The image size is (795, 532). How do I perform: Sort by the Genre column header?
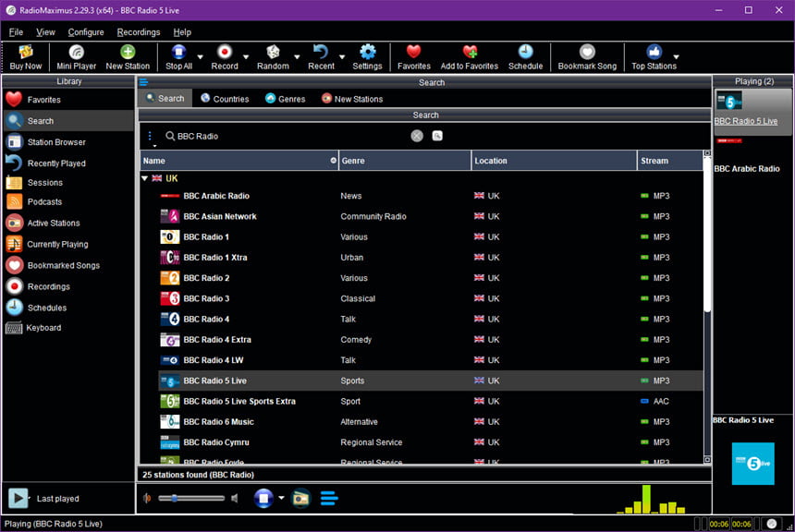[x=405, y=161]
